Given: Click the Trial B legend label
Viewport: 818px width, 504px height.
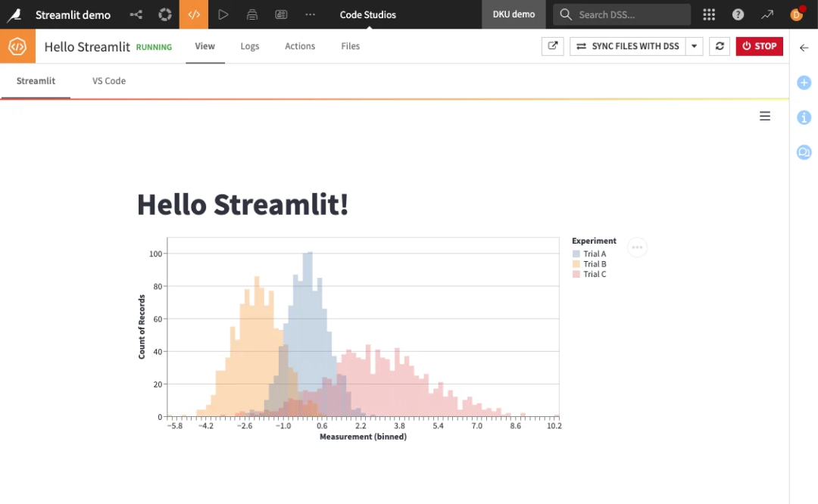Looking at the screenshot, I should coord(595,263).
